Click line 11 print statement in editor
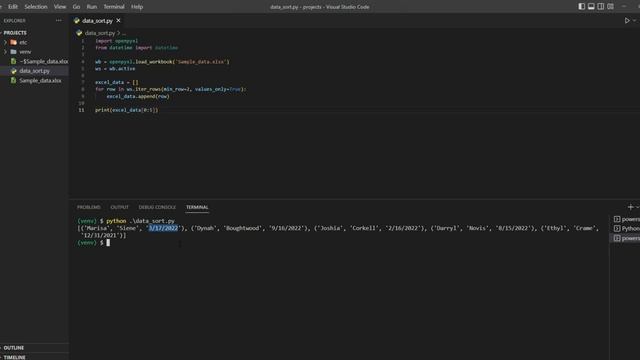Viewport: 640px width, 360px height. tap(127, 110)
